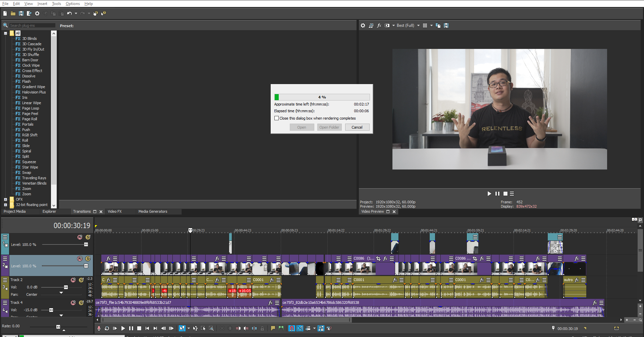
Task: Select the Zoom Edit tool magnifier
Action: (211, 328)
